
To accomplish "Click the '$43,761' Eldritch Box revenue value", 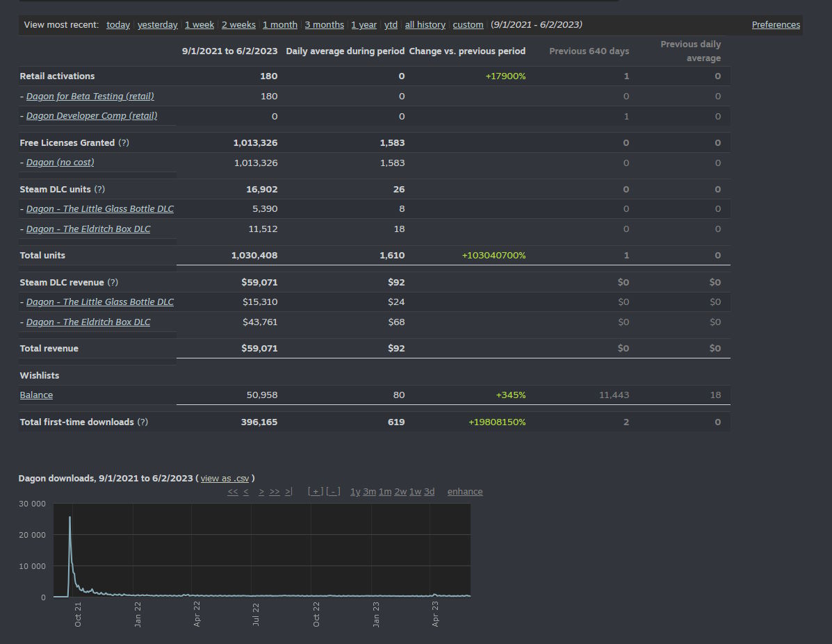I will click(260, 322).
